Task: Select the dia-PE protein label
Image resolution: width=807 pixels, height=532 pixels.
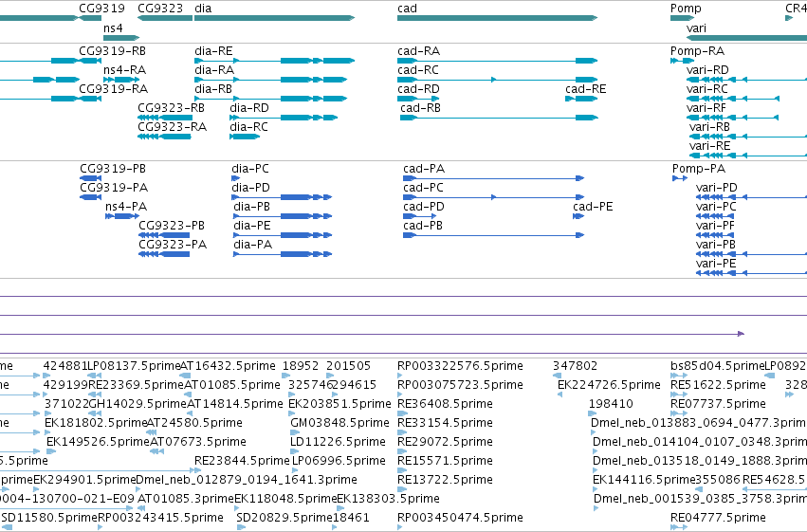Action: click(x=252, y=226)
